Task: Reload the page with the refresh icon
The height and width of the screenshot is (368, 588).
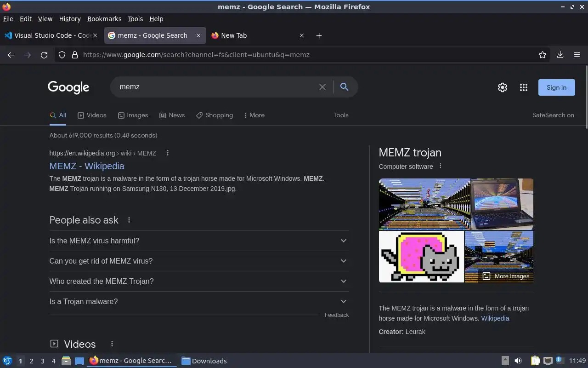Action: coord(44,55)
